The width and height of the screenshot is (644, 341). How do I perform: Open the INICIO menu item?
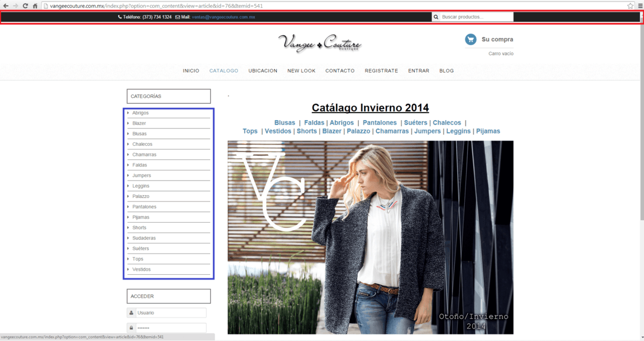(191, 71)
